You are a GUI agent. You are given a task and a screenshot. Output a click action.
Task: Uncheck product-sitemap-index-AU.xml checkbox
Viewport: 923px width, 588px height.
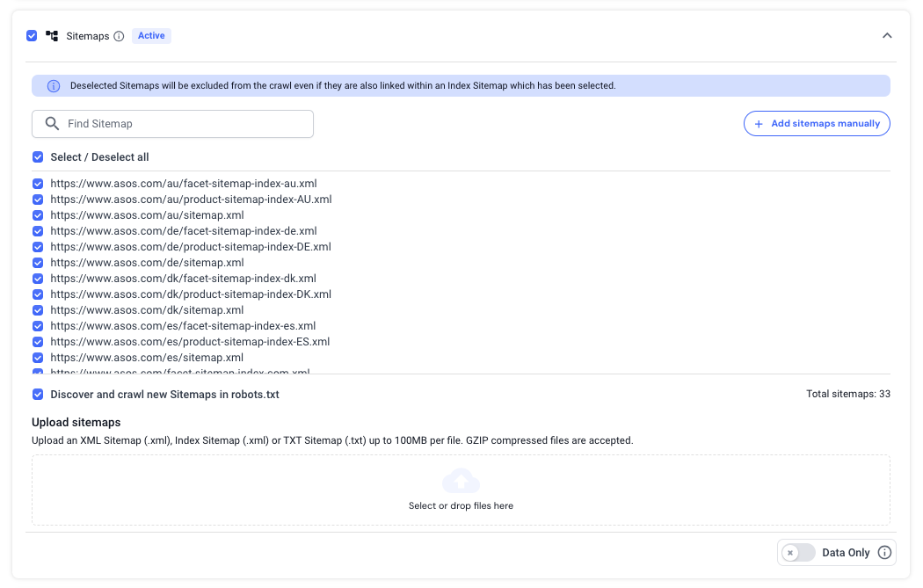point(38,200)
